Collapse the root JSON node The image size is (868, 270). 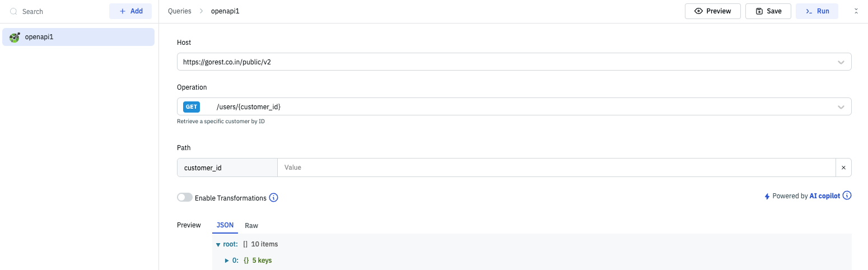218,245
